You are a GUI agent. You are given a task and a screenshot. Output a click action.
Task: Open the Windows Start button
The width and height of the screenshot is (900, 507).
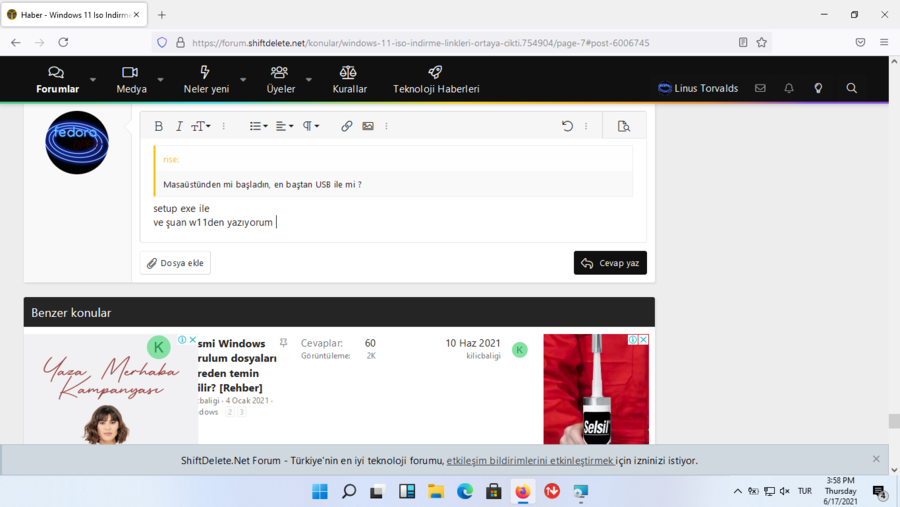320,491
